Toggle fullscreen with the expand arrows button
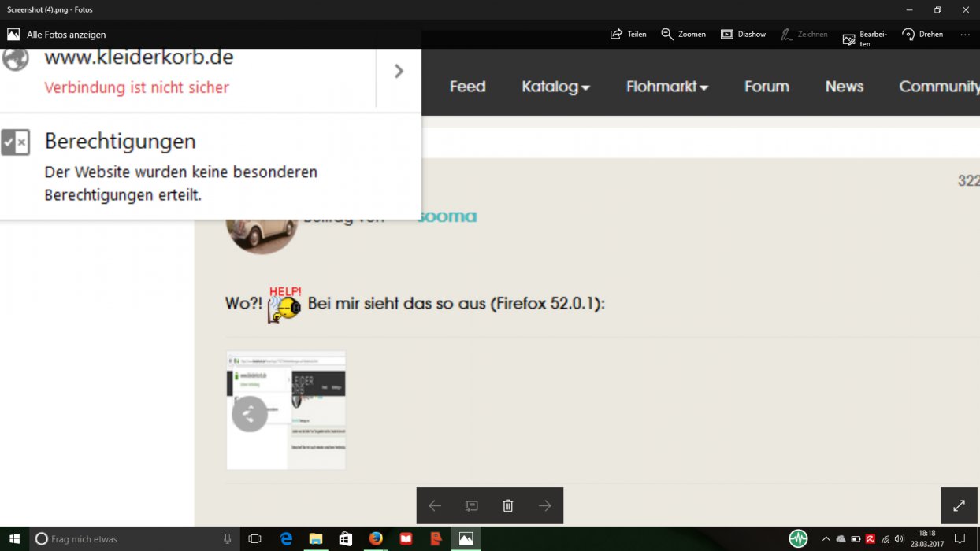Viewport: 980px width, 551px height. coord(959,506)
